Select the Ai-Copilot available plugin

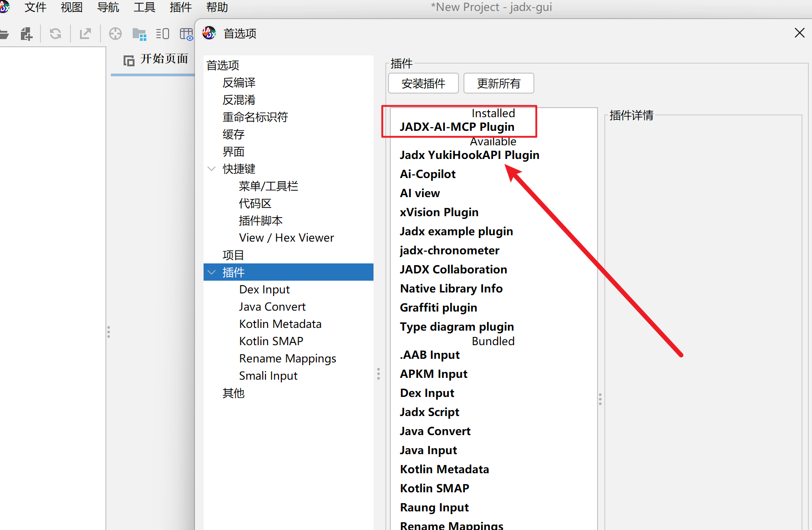pos(428,174)
